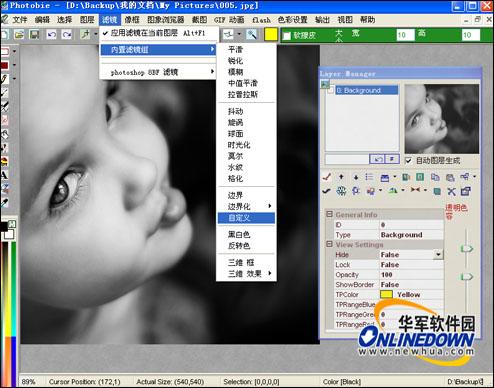The height and width of the screenshot is (388, 494).
Task: Click the scissors cut layer icon
Action: [451, 191]
